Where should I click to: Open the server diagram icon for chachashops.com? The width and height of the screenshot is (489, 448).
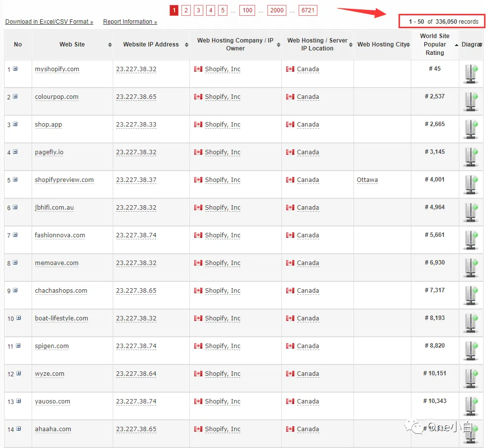click(x=471, y=295)
